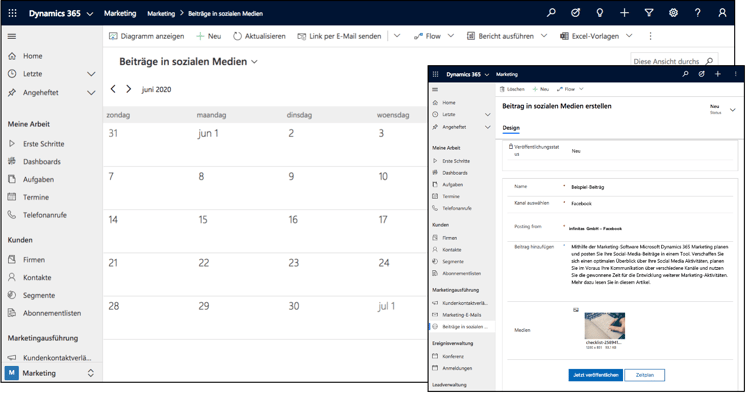Open dropdown arrow next to Link per E-Mail senden
Screen dimensions: 750x396
[x=397, y=36]
